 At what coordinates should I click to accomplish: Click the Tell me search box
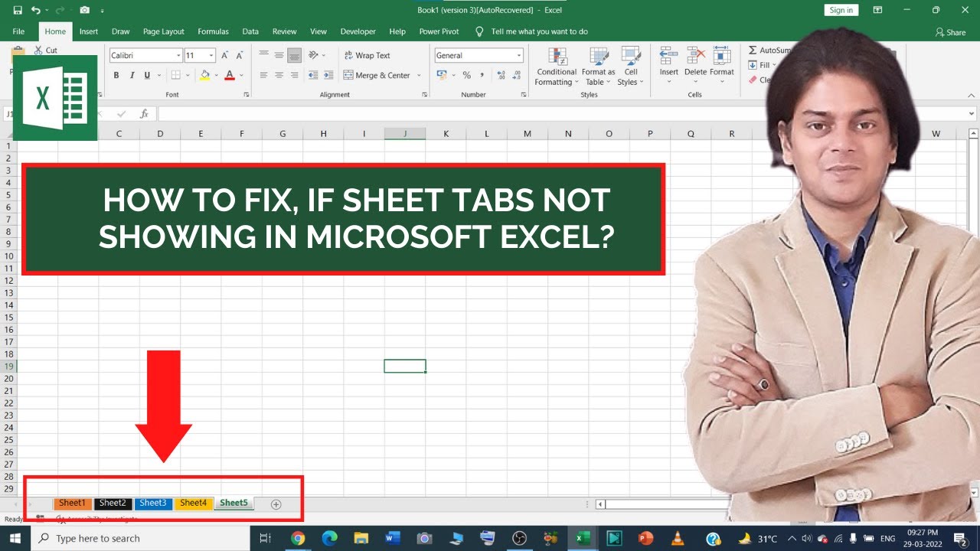pyautogui.click(x=532, y=32)
